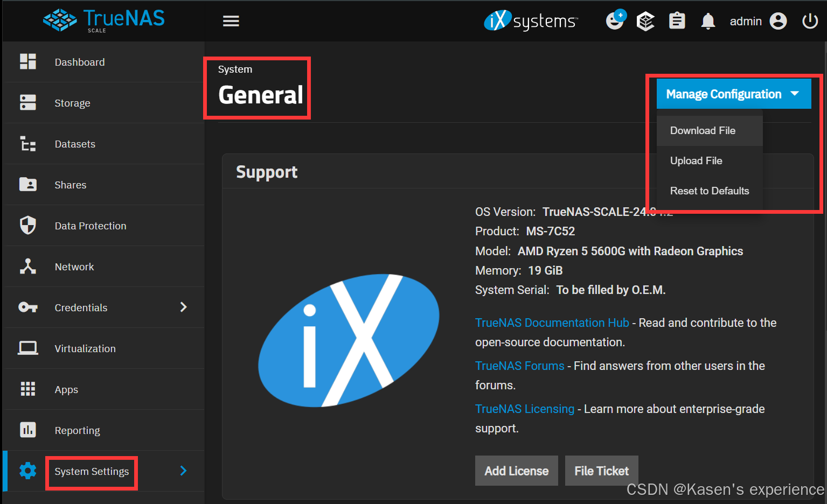Click the Add License button
This screenshot has height=504, width=827.
click(516, 471)
